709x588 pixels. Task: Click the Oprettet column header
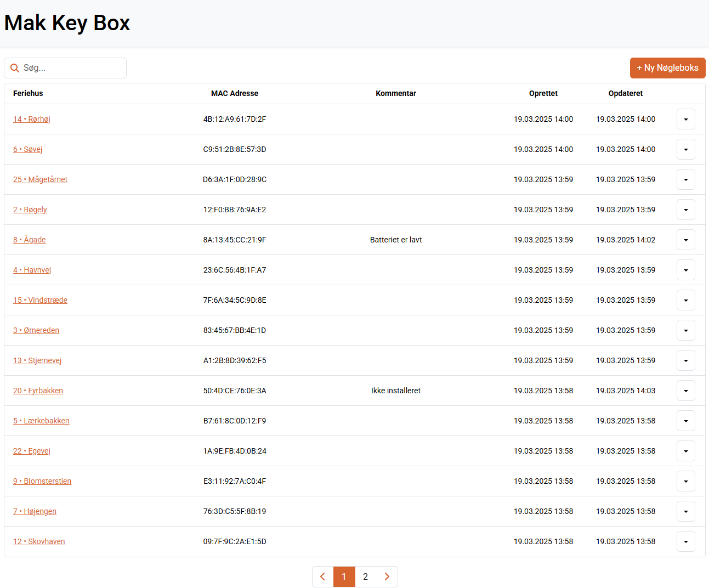(x=543, y=93)
